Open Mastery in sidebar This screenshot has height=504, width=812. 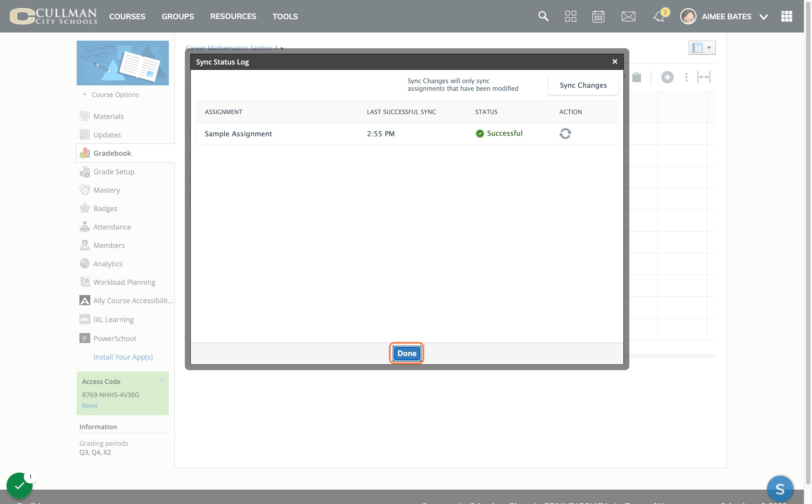tap(107, 190)
